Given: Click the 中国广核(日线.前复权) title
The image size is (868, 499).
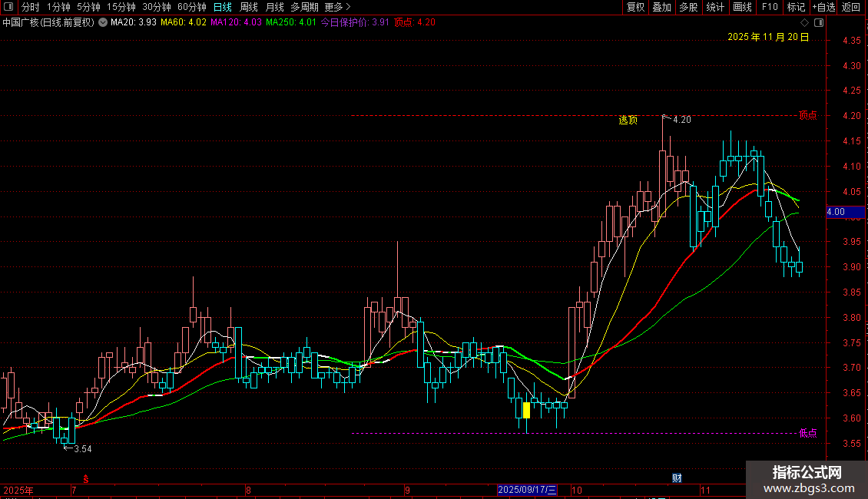Looking at the screenshot, I should (48, 23).
